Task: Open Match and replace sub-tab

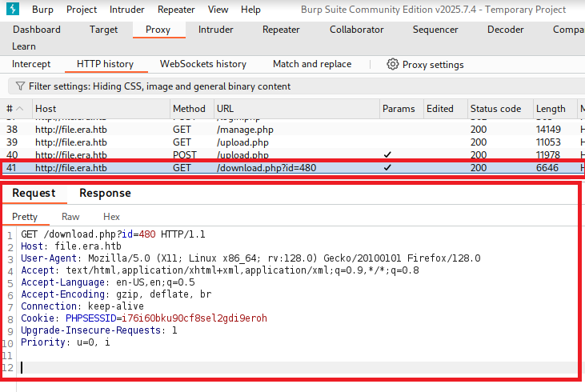Action: (x=312, y=64)
